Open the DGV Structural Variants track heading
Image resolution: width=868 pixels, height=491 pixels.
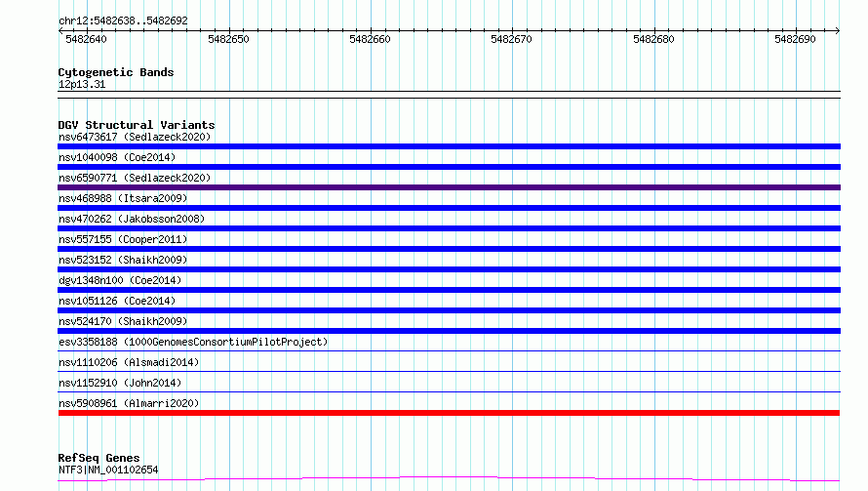[137, 125]
